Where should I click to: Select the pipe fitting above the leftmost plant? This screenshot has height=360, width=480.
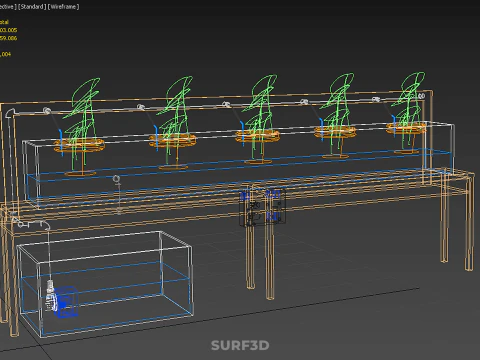47,110
